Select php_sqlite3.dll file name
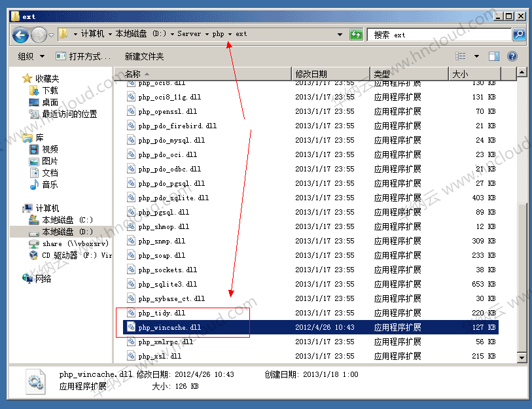This screenshot has height=409, width=532. (168, 284)
